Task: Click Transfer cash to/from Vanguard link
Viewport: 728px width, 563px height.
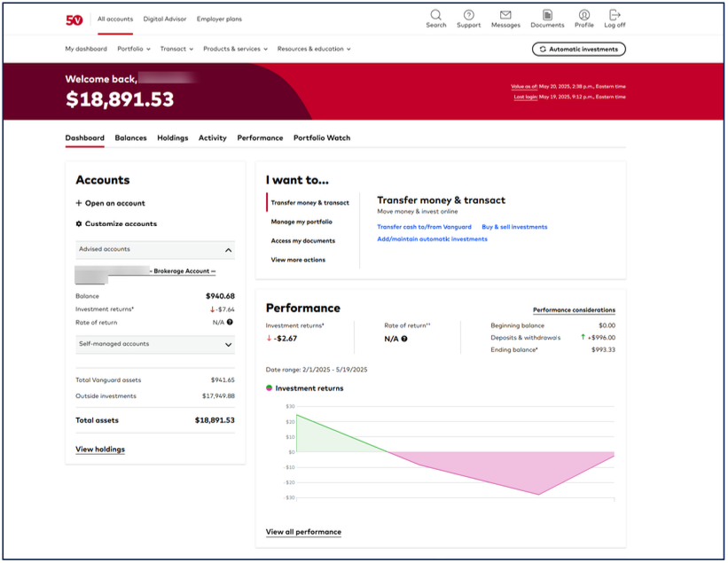Action: point(424,227)
